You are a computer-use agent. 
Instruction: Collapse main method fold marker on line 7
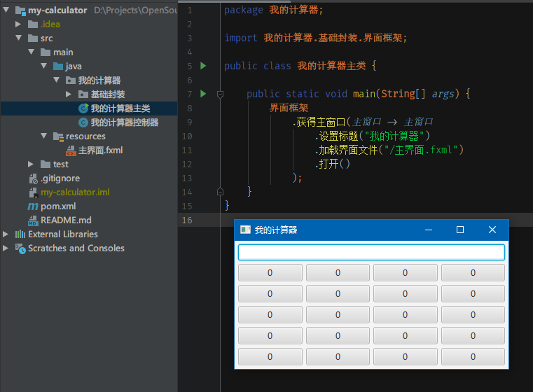(x=220, y=94)
